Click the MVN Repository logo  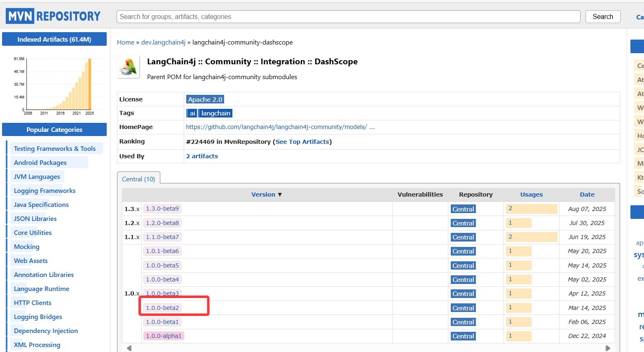53,16
